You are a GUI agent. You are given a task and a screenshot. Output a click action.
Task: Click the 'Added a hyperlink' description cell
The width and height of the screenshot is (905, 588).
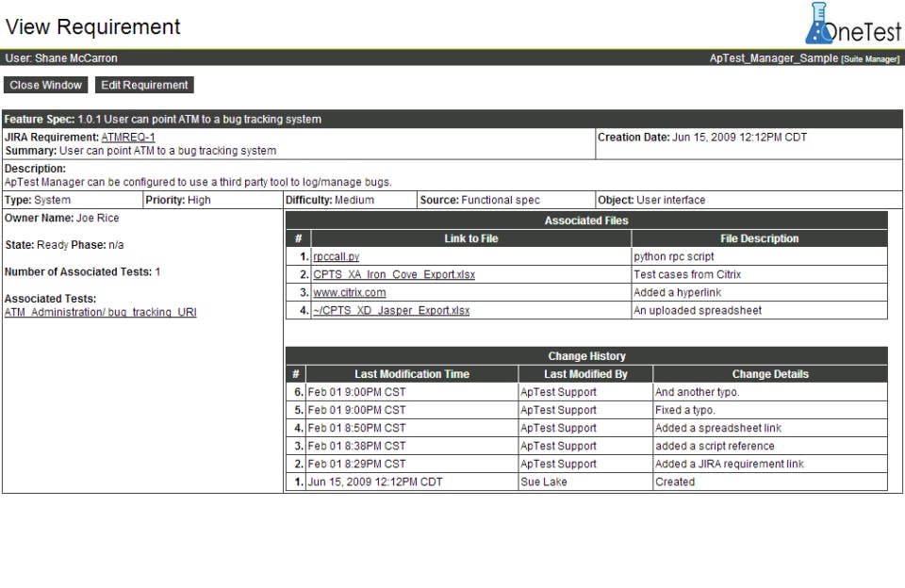point(760,292)
